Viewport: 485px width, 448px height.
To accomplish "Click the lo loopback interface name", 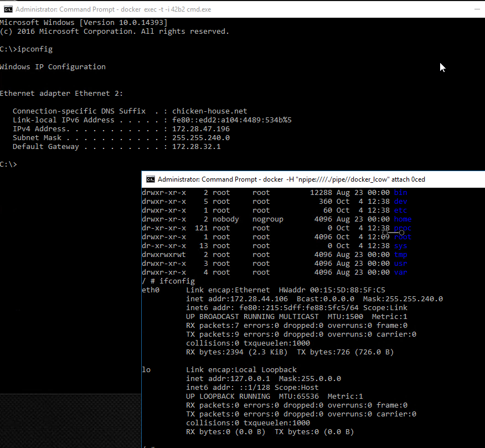I will coord(146,370).
